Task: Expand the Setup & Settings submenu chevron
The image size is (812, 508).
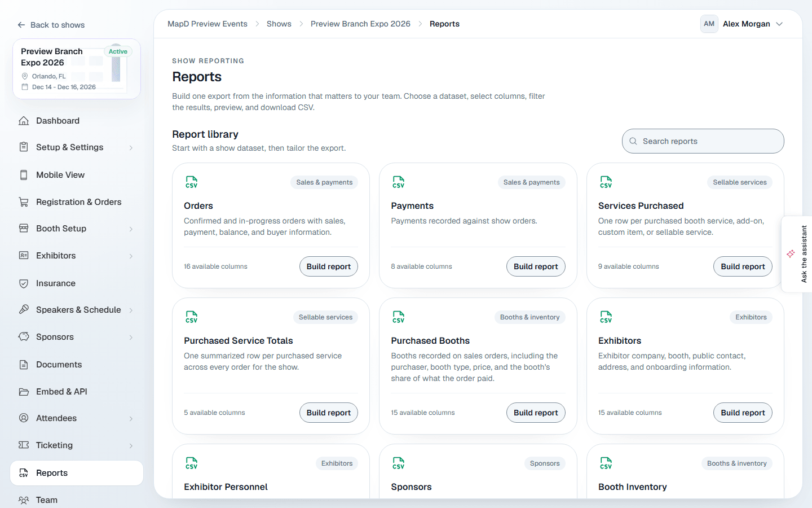Action: point(131,148)
